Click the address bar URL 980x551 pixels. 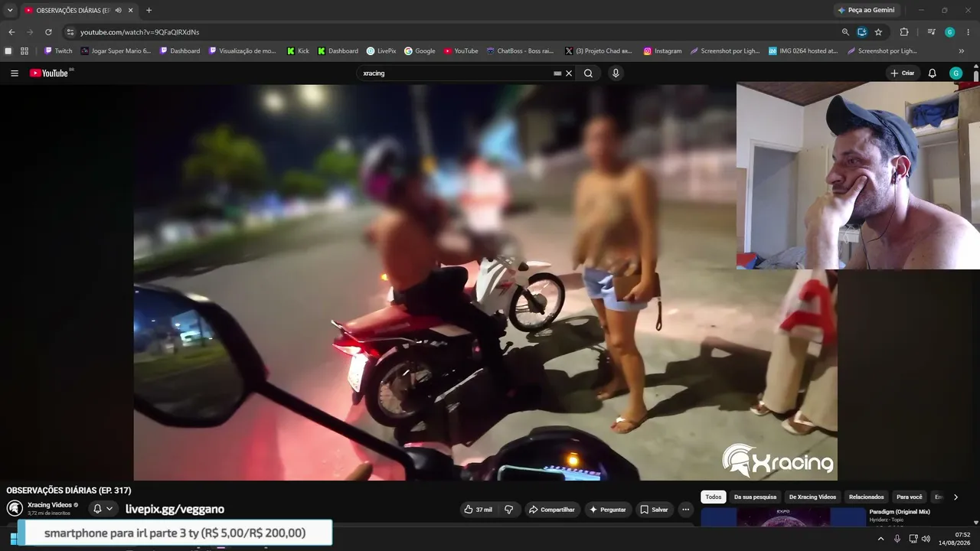point(140,32)
